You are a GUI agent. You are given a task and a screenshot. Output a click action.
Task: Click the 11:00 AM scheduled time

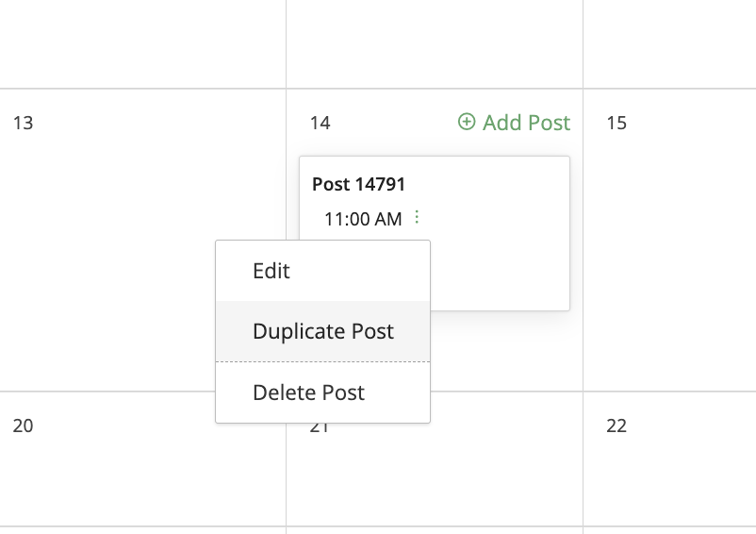coord(363,219)
